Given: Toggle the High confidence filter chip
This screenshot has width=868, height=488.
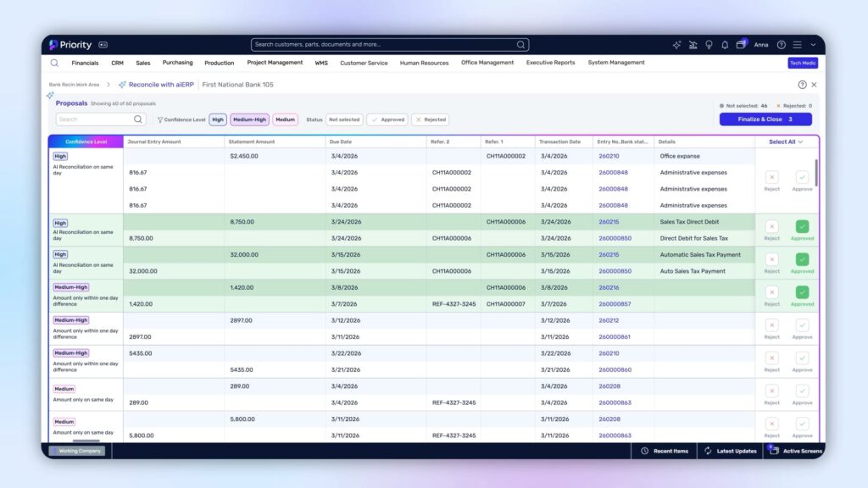Looking at the screenshot, I should (218, 119).
